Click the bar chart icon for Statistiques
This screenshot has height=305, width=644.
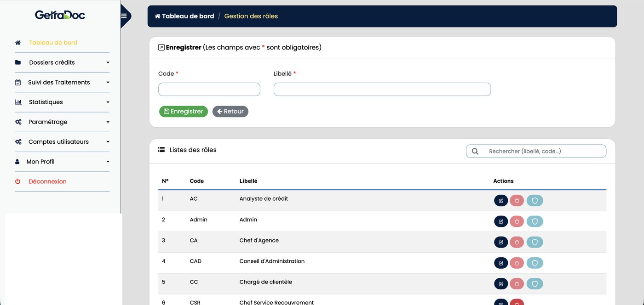(18, 102)
